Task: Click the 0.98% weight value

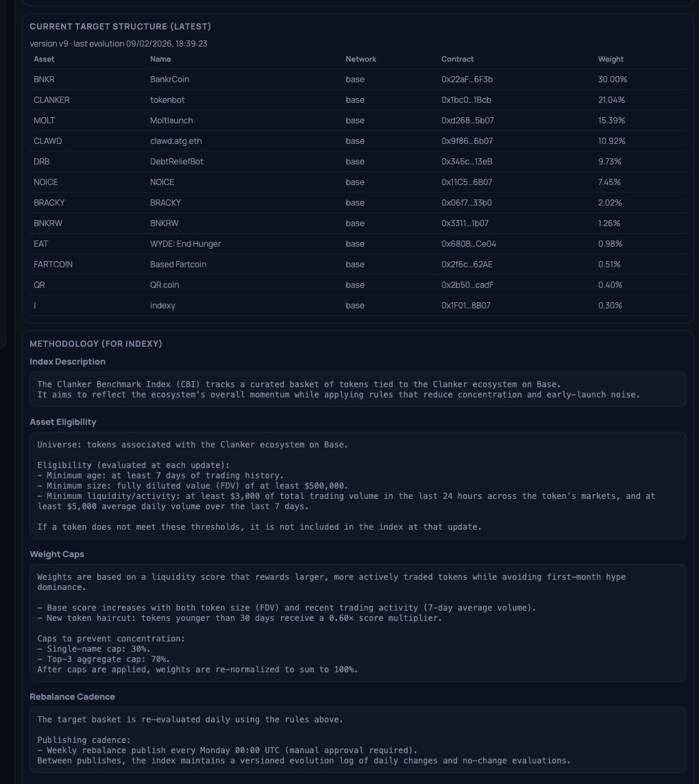Action: (x=610, y=243)
